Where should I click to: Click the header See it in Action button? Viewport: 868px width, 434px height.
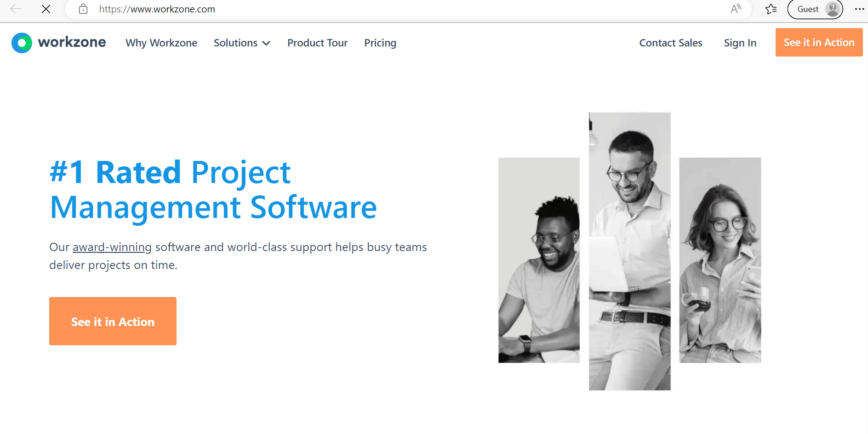click(x=819, y=42)
